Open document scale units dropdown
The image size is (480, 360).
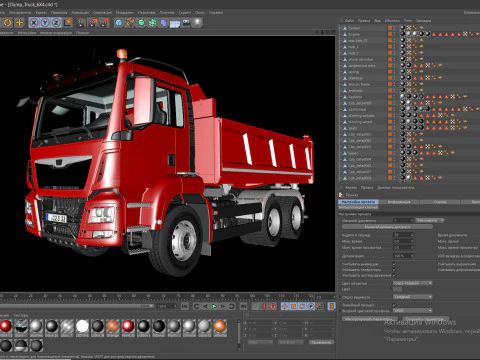pyautogui.click(x=430, y=220)
